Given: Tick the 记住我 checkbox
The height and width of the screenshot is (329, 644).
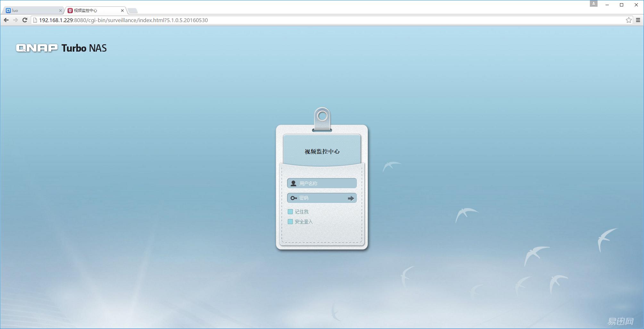Looking at the screenshot, I should coord(290,212).
